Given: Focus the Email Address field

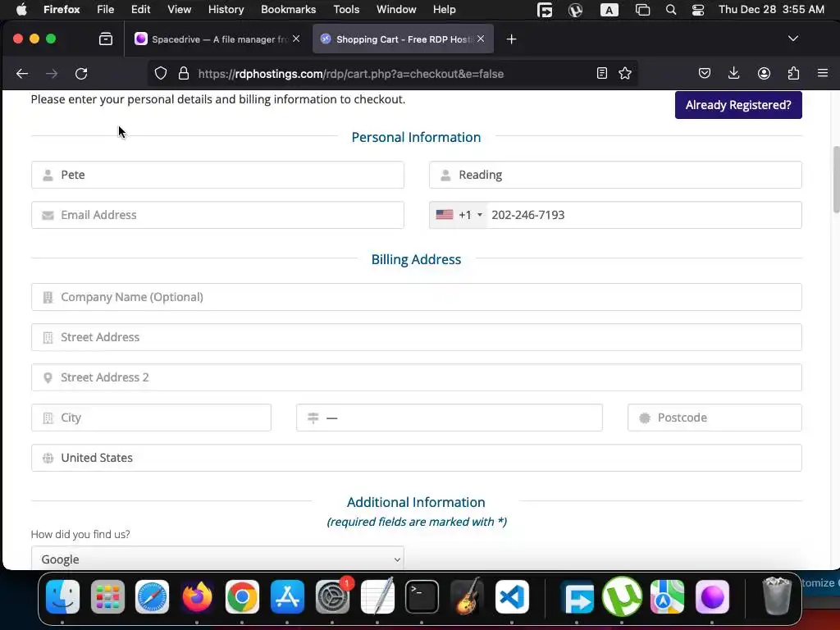Looking at the screenshot, I should click(217, 215).
